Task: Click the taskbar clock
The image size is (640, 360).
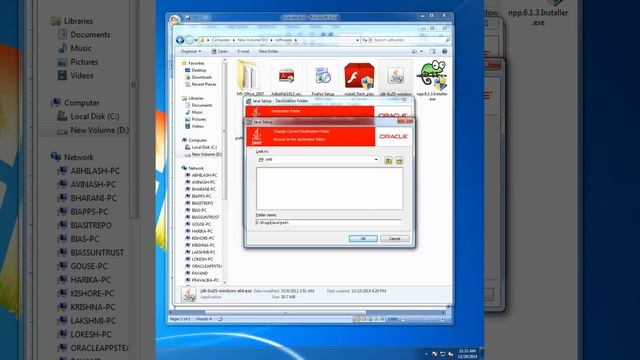Action: pyautogui.click(x=467, y=353)
